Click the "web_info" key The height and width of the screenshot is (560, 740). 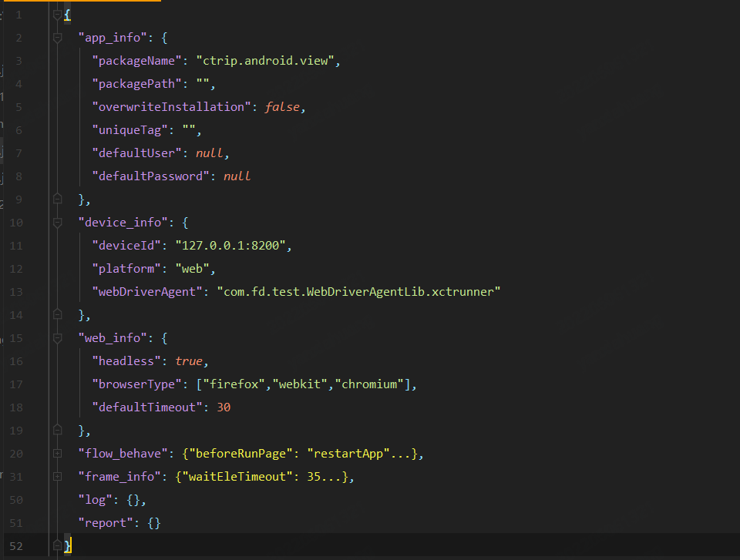pos(113,338)
